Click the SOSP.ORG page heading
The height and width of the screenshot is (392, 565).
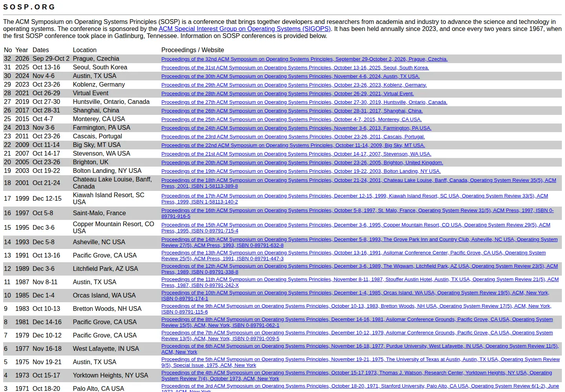click(29, 7)
